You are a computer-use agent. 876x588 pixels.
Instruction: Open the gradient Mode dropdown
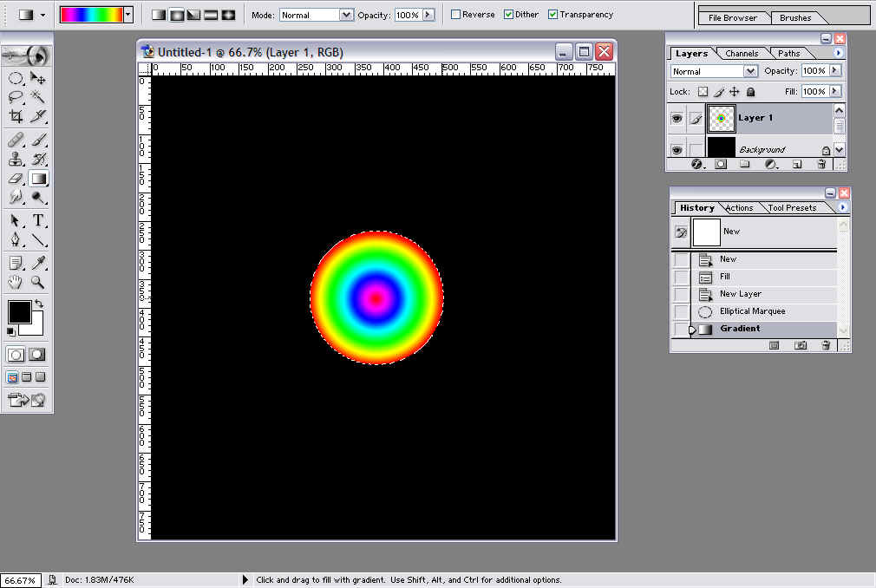[317, 15]
